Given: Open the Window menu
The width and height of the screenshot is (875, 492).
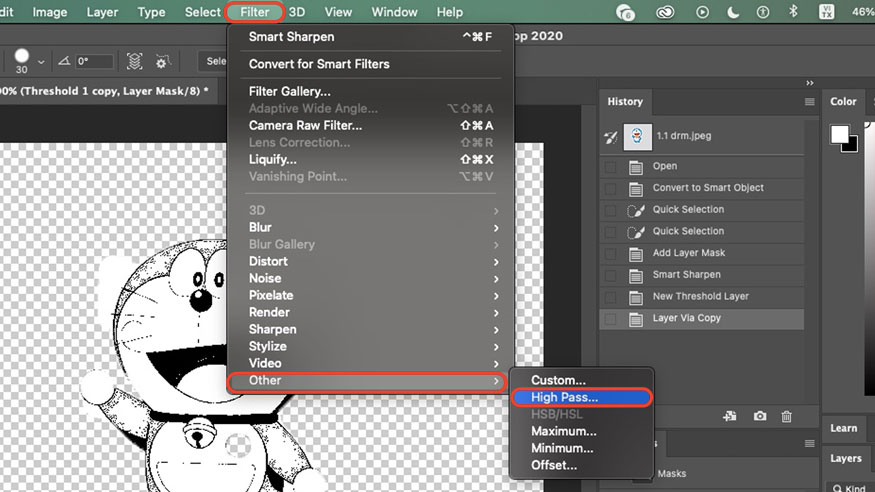Looking at the screenshot, I should click(x=395, y=12).
